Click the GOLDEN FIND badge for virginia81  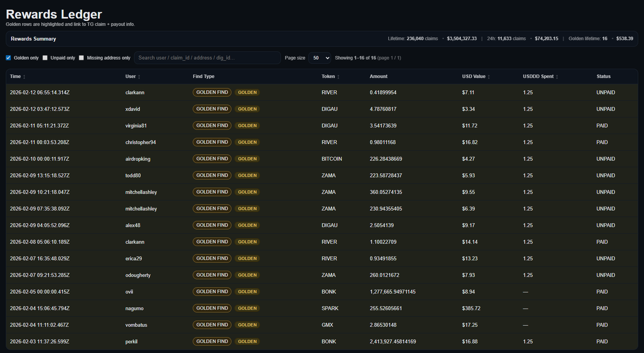[x=212, y=126]
